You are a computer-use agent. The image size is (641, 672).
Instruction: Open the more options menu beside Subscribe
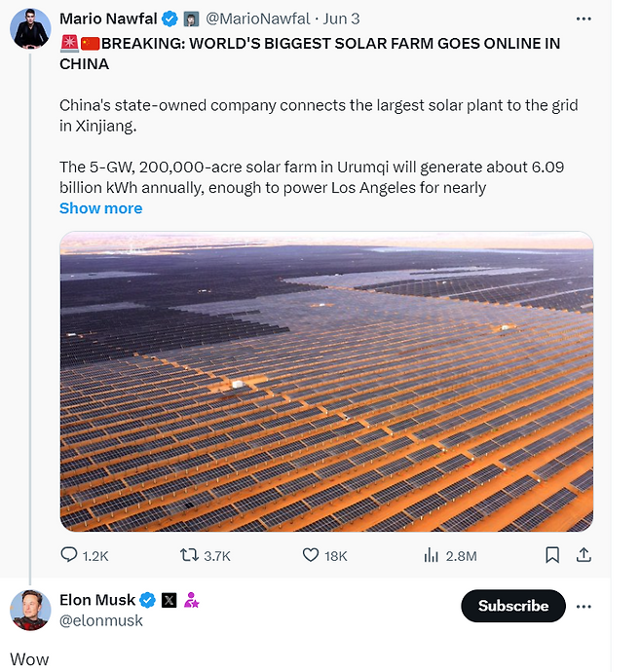point(584,607)
